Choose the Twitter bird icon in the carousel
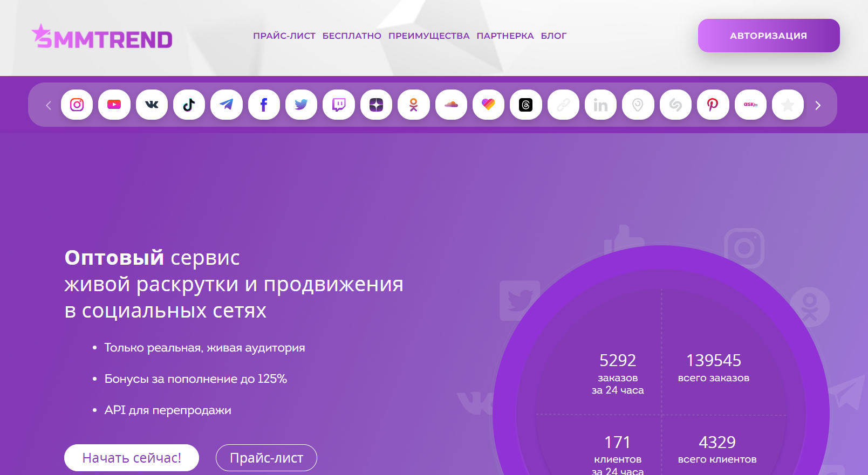 pyautogui.click(x=301, y=105)
